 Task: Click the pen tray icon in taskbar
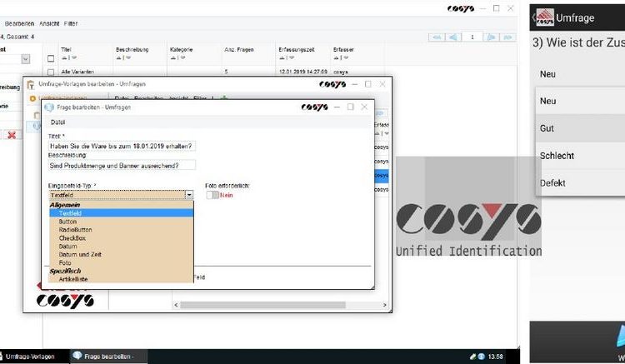pos(472,357)
